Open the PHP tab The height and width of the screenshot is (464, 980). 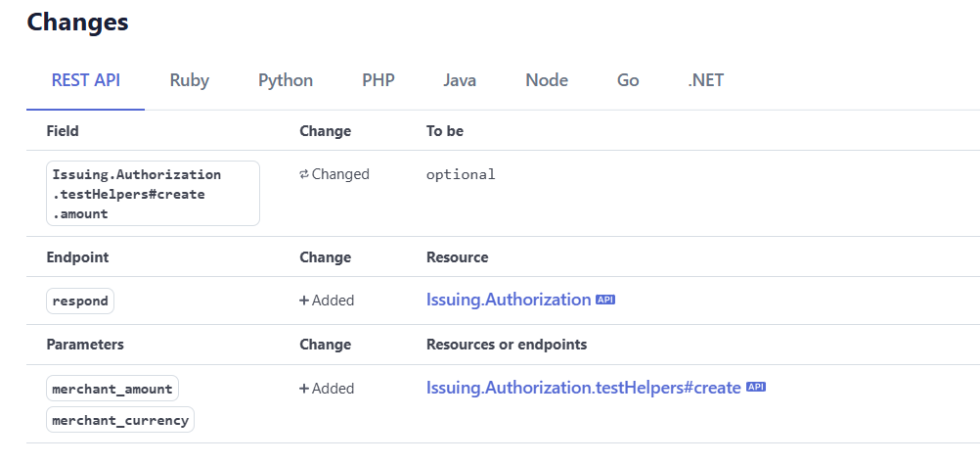pos(379,80)
